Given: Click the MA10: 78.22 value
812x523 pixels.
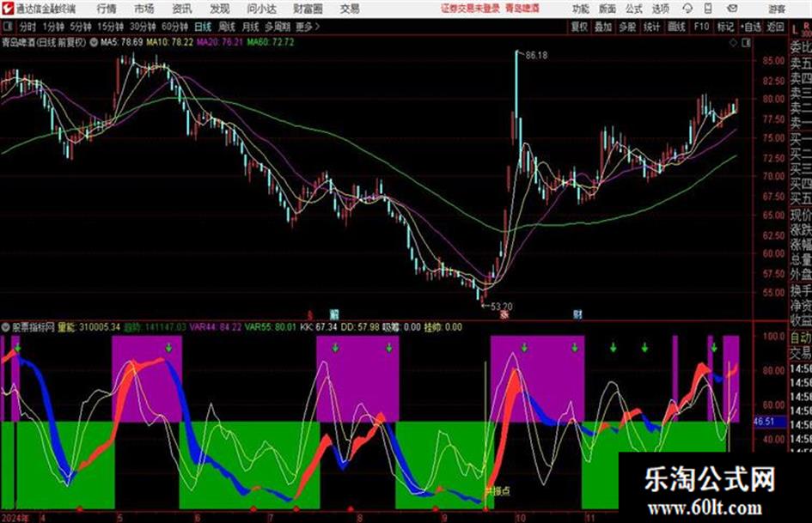Looking at the screenshot, I should (170, 42).
